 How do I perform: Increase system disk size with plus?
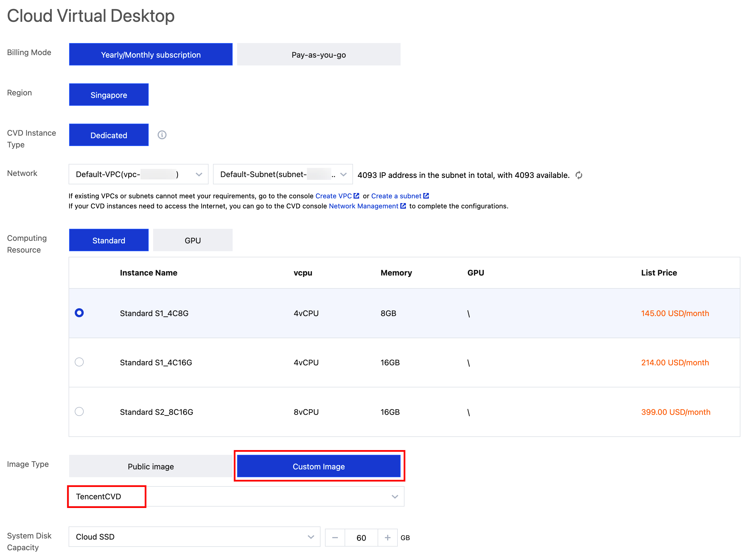pos(387,537)
